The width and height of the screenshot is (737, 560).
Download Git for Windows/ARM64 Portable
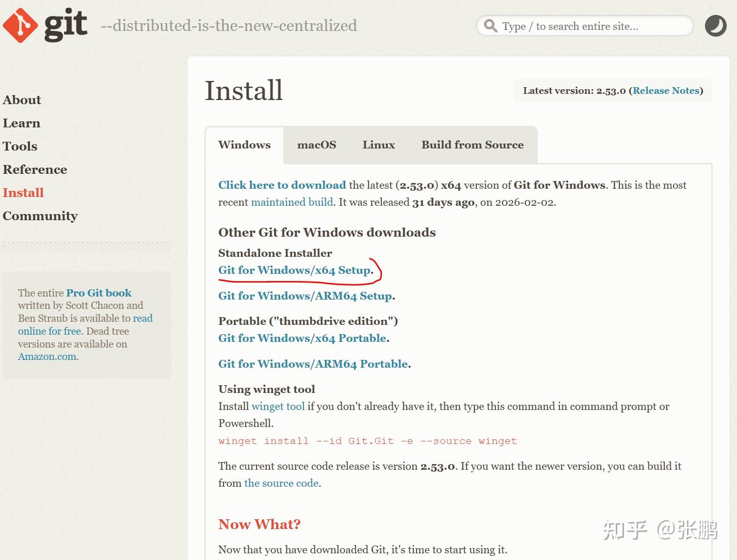click(x=313, y=364)
